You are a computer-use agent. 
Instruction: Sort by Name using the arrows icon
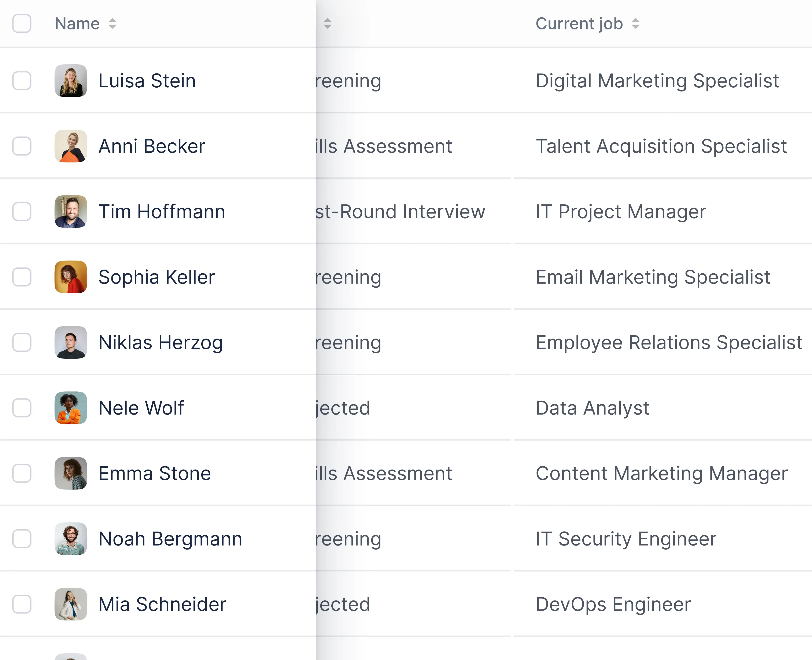tap(112, 23)
